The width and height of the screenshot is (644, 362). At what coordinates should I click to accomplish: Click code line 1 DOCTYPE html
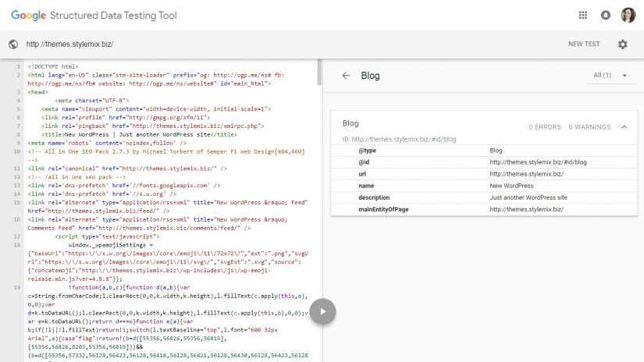[x=53, y=66]
